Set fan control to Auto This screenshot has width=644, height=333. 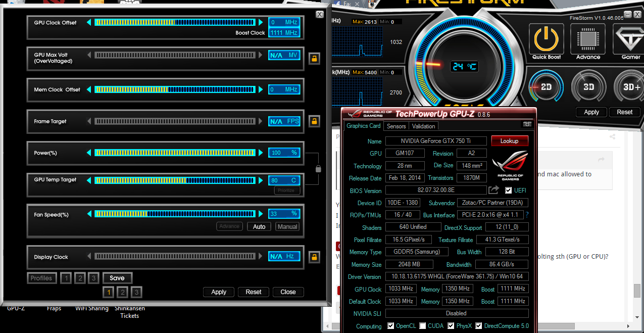(259, 227)
